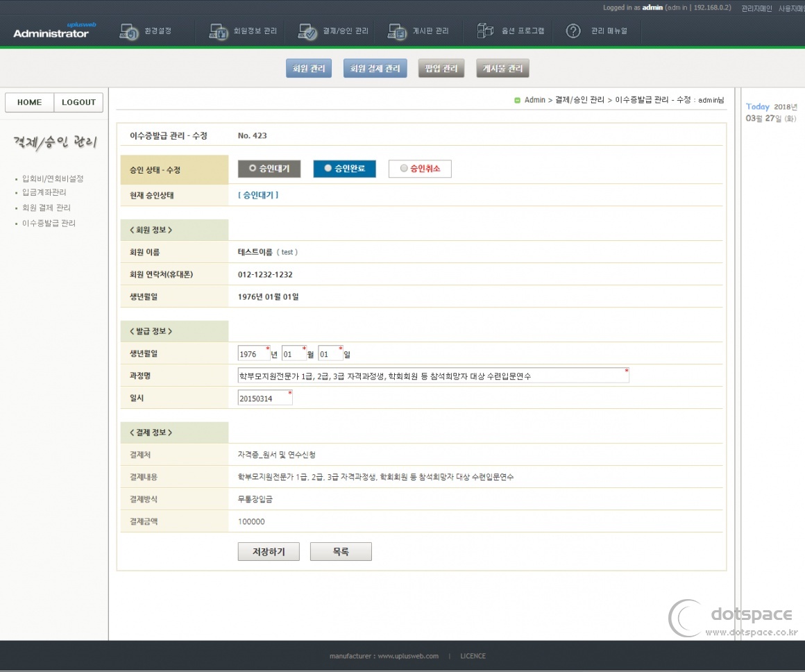Viewport: 805px width, 672px height.
Task: Select the 게시판 관리 icon
Action: coord(397,32)
